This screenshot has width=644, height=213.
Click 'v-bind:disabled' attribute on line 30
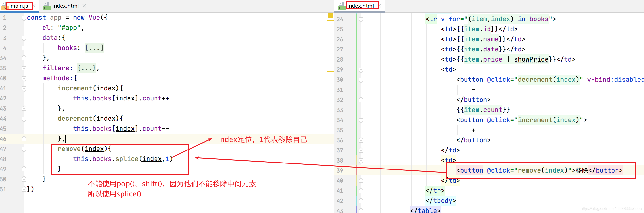click(x=616, y=79)
